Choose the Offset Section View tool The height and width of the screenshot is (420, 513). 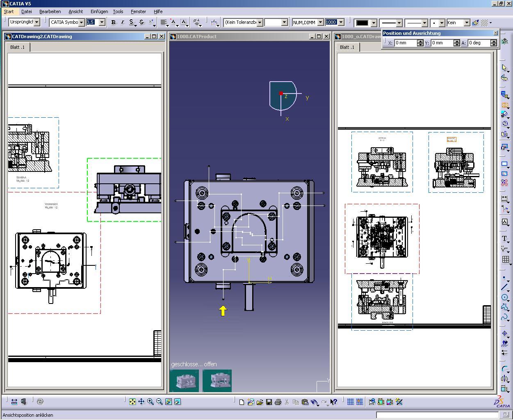pos(505,105)
